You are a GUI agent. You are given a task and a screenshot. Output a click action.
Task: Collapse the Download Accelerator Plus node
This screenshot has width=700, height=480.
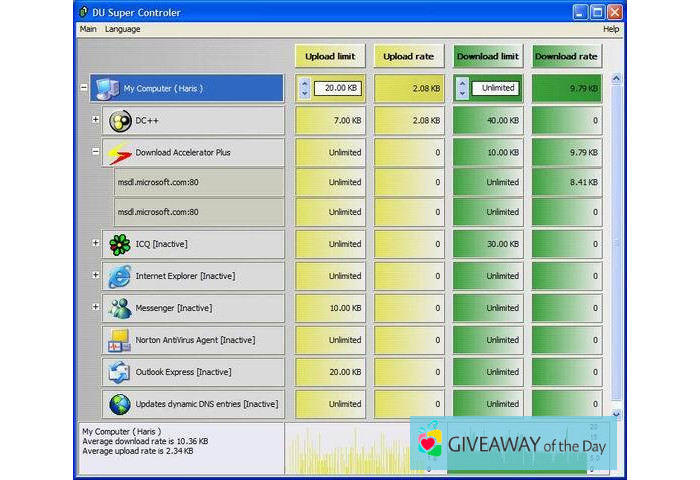click(96, 153)
